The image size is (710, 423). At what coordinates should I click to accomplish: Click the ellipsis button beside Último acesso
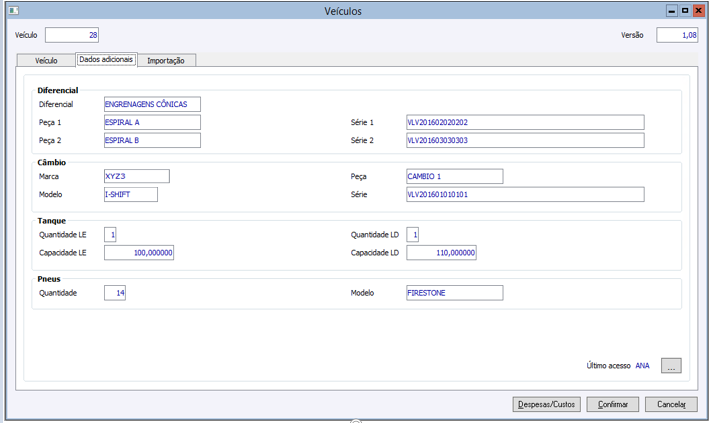[x=671, y=365]
